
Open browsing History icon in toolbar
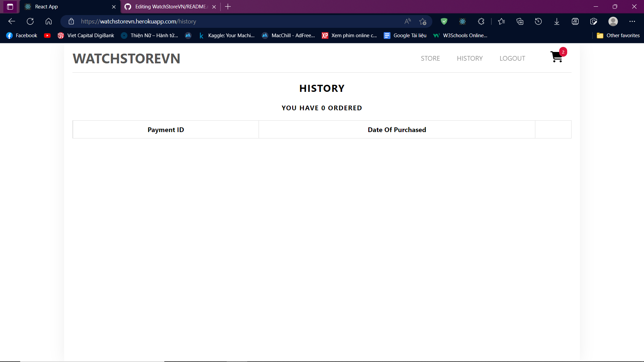(538, 21)
